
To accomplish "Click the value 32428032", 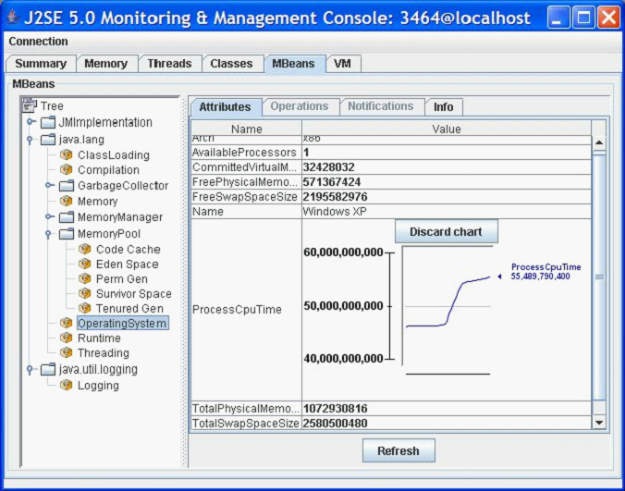I will point(328,167).
